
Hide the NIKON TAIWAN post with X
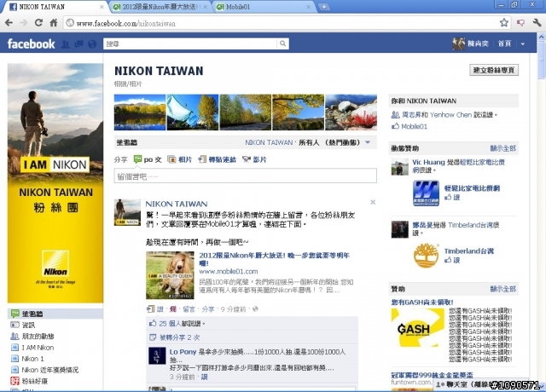373,202
